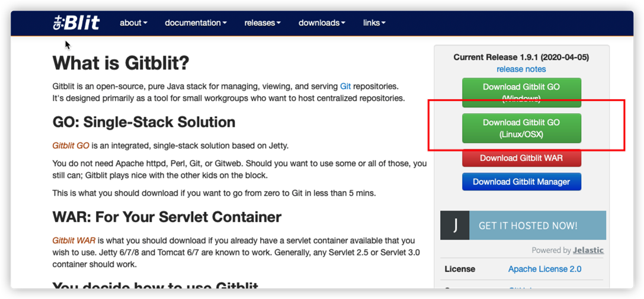This screenshot has width=644, height=299.
Task: Click Download Gitblit Manager button
Action: tap(521, 182)
